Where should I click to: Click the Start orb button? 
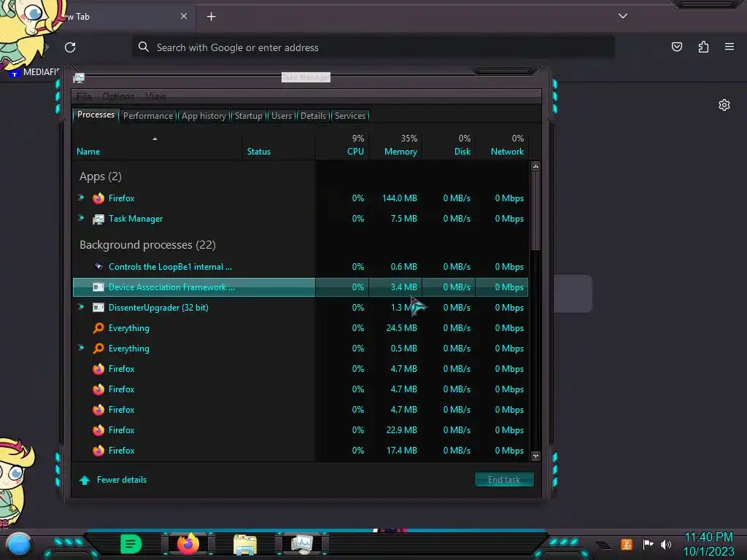[x=18, y=544]
